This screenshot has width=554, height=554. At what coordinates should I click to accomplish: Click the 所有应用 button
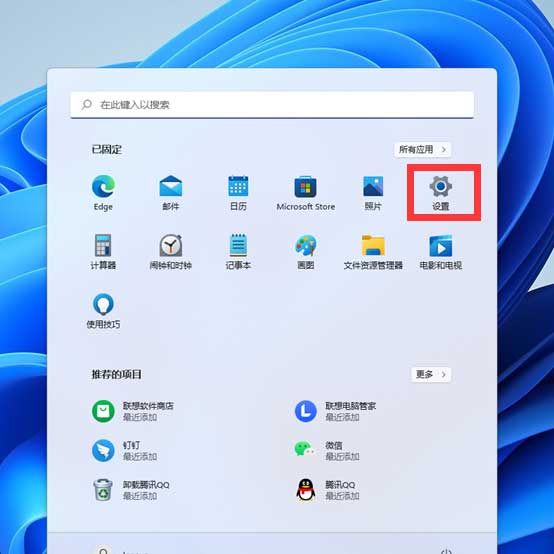423,149
